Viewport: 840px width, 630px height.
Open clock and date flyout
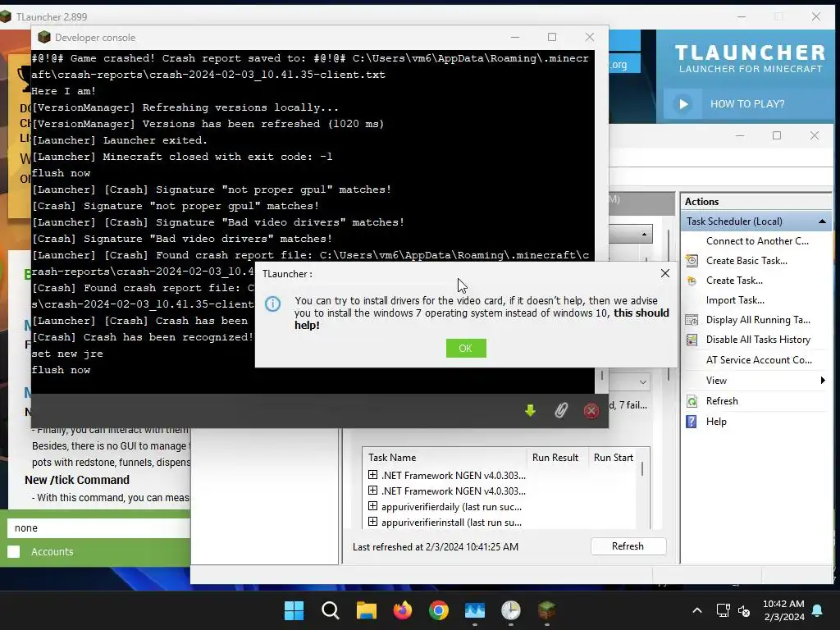783,610
